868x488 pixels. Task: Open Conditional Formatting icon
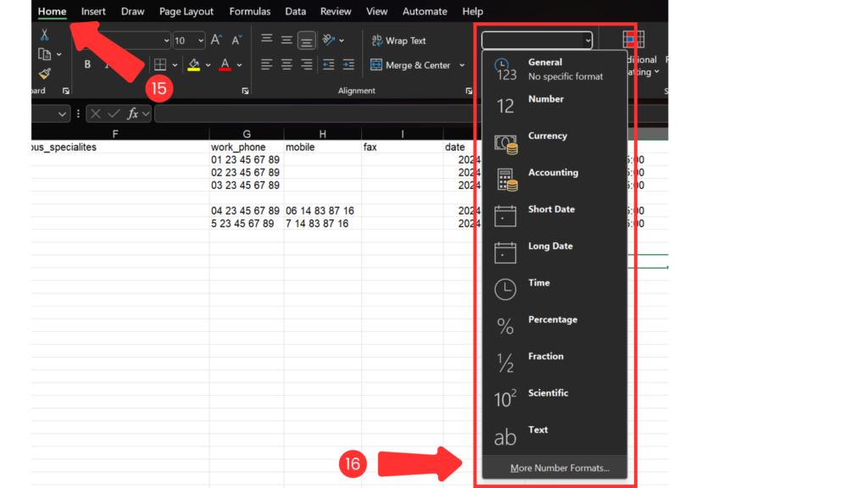coord(633,39)
